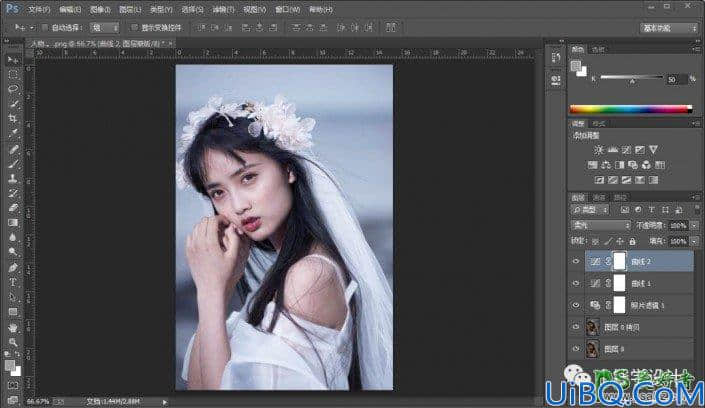Open the collapsed Properties panel icon
Image resolution: width=705 pixels, height=408 pixels.
point(556,81)
